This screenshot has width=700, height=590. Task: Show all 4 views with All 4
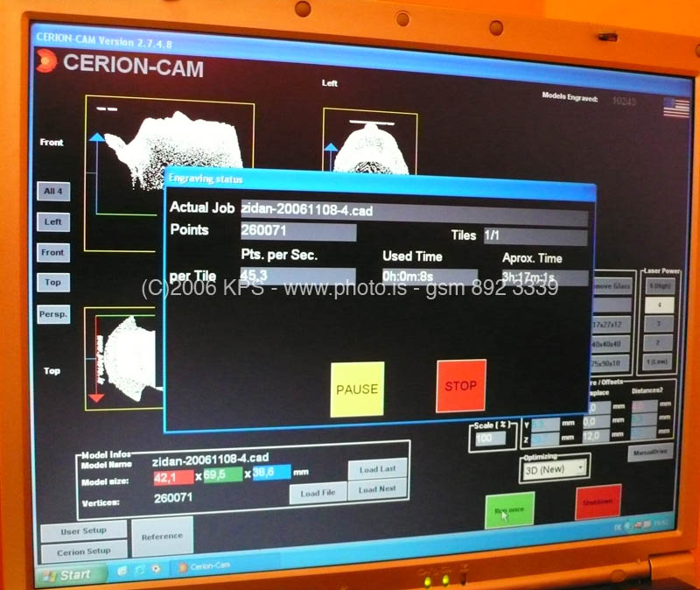pyautogui.click(x=53, y=191)
